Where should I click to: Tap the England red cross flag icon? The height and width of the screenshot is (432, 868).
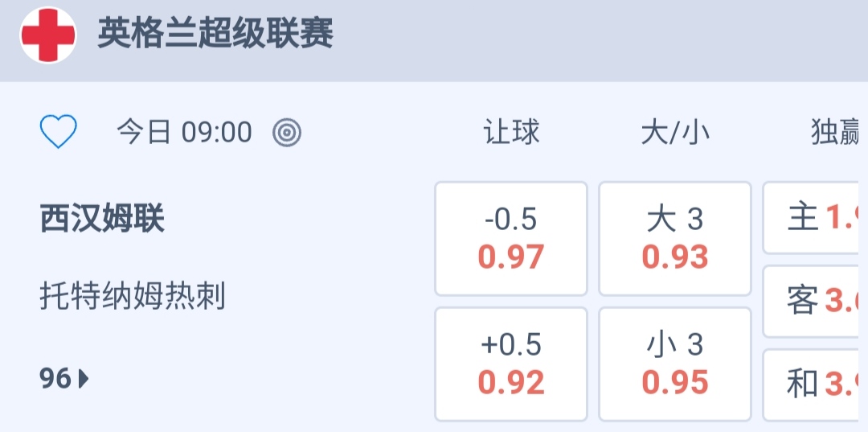coord(48,35)
